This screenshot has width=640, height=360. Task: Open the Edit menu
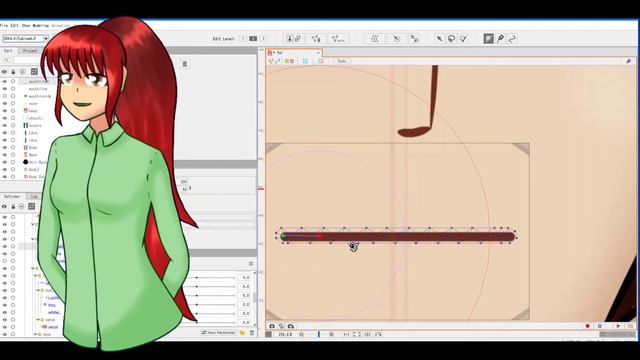(15, 25)
